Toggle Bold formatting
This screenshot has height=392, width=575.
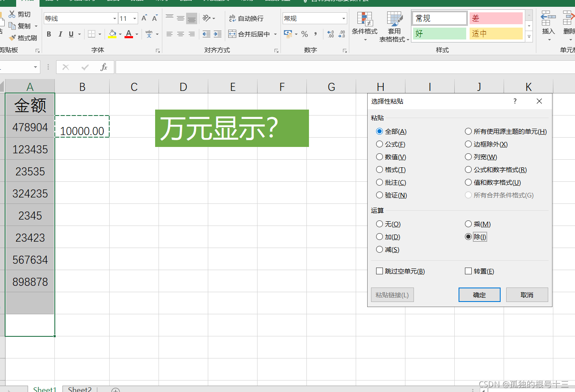pyautogui.click(x=49, y=34)
